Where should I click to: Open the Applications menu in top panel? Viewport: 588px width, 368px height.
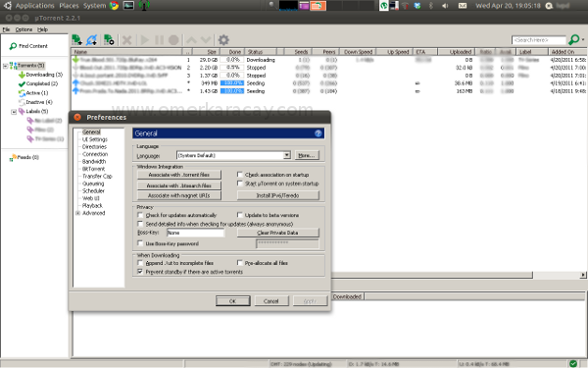point(35,6)
